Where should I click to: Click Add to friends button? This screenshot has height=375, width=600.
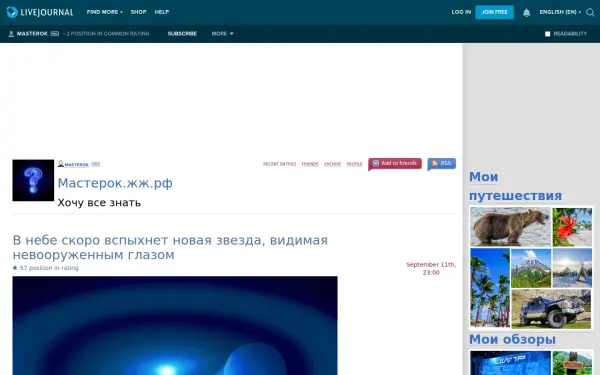[x=395, y=163]
